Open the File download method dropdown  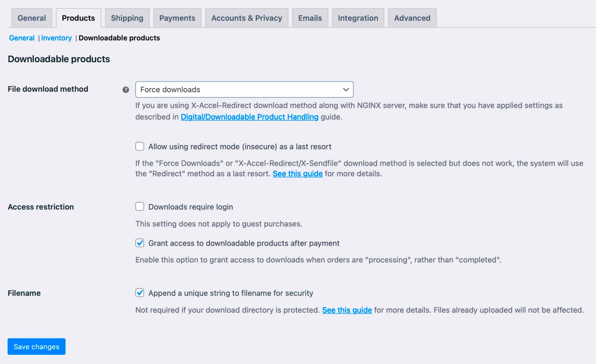point(245,89)
